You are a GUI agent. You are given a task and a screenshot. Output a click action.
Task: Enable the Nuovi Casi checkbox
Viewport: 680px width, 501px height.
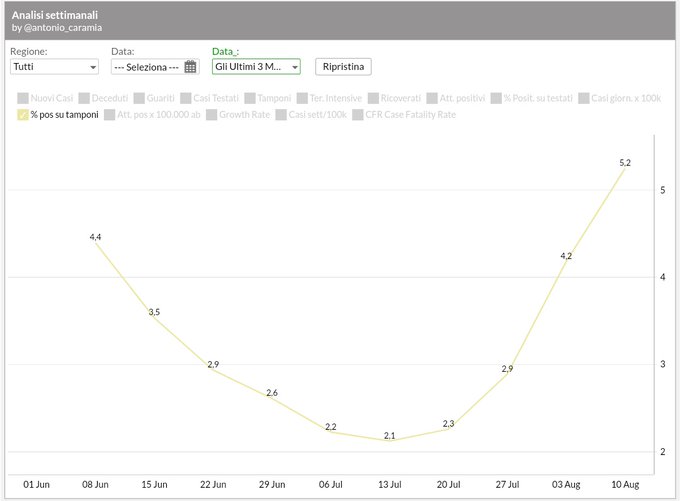click(23, 98)
